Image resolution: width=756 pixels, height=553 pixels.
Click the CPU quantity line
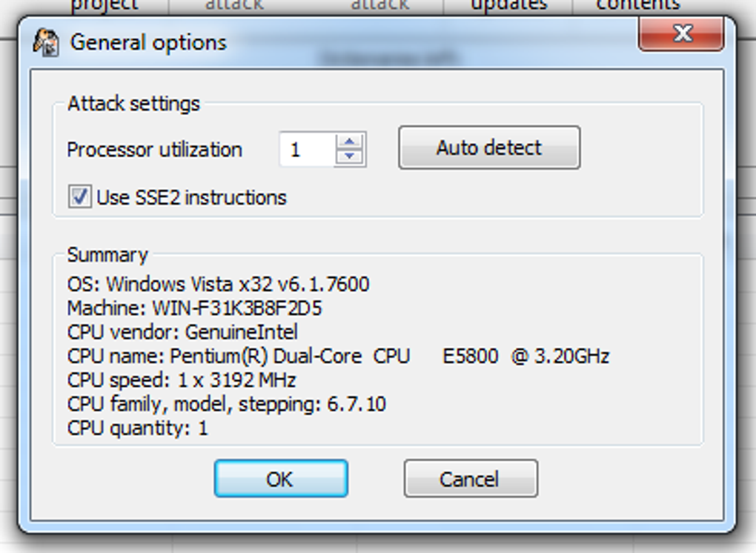click(x=137, y=428)
